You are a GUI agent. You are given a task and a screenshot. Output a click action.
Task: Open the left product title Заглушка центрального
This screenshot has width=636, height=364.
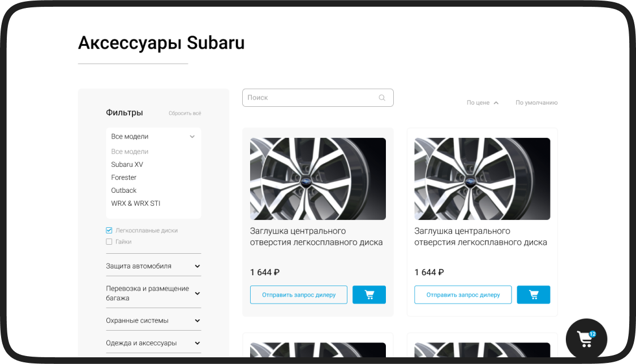(x=316, y=237)
